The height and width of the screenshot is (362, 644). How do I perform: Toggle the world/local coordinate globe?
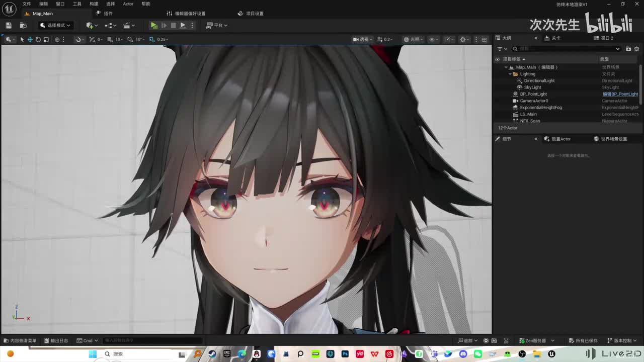tap(57, 39)
